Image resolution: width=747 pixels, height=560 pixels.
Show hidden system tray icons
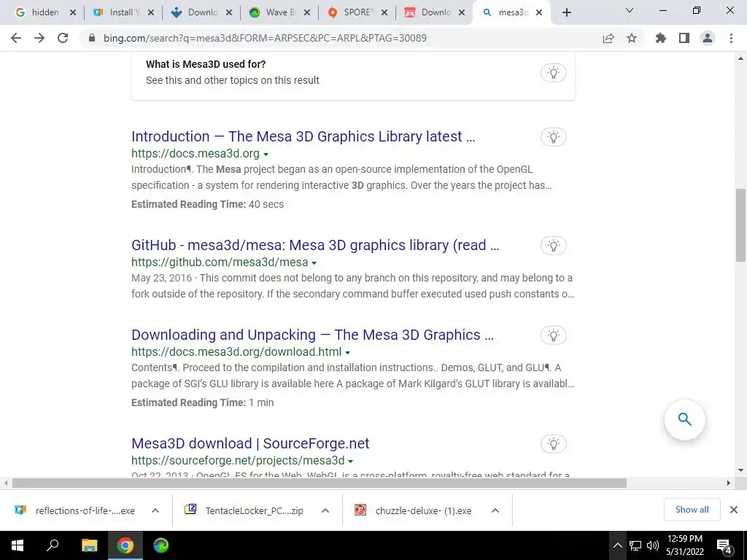pyautogui.click(x=617, y=545)
